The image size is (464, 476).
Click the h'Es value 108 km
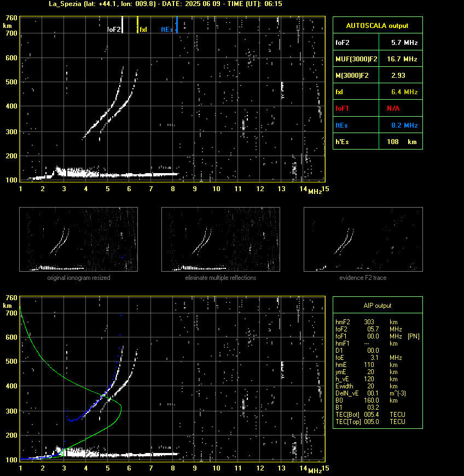coord(402,142)
